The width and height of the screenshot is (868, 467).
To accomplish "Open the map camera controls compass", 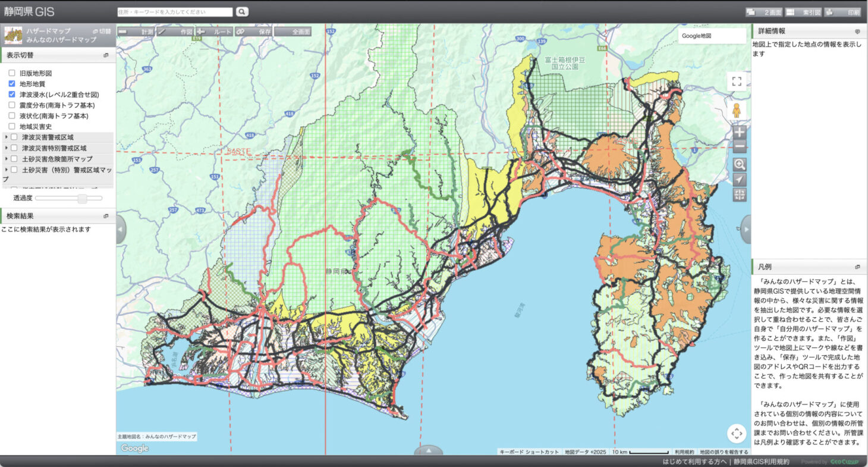I will [736, 433].
